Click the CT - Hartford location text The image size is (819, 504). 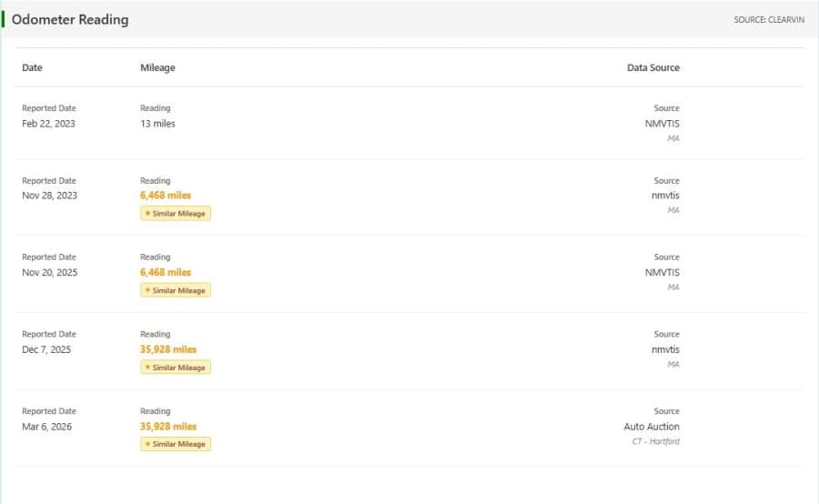[x=655, y=441]
